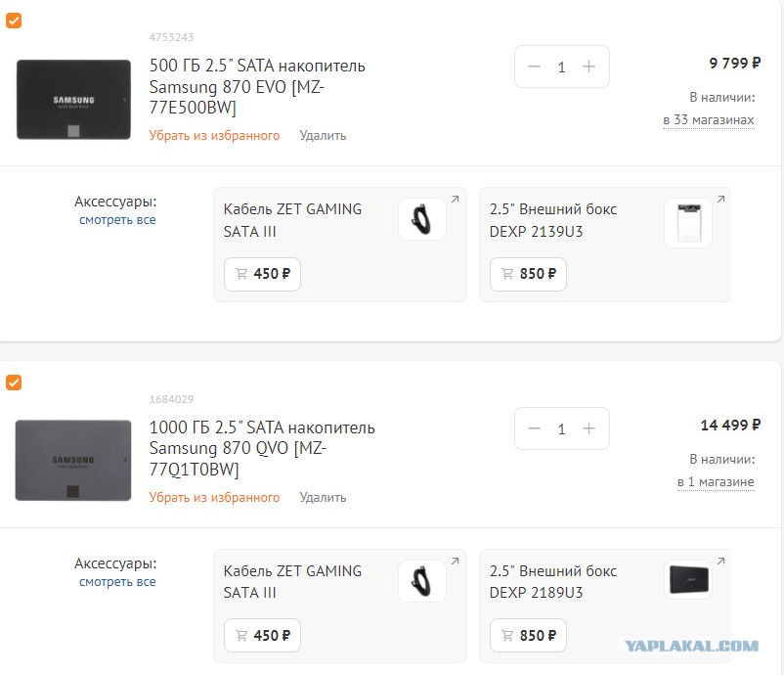
Task: Open Samsung 870 EVO product thumbnail
Action: [73, 100]
